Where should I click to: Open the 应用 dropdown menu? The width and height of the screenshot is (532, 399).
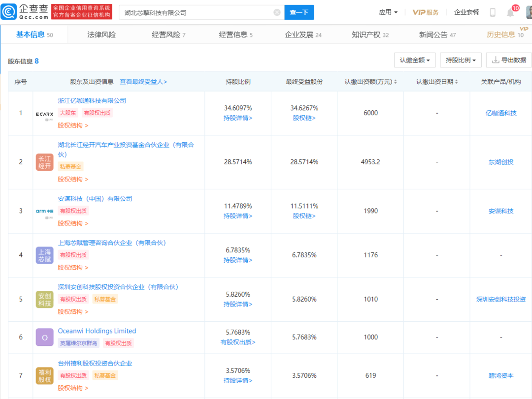388,12
